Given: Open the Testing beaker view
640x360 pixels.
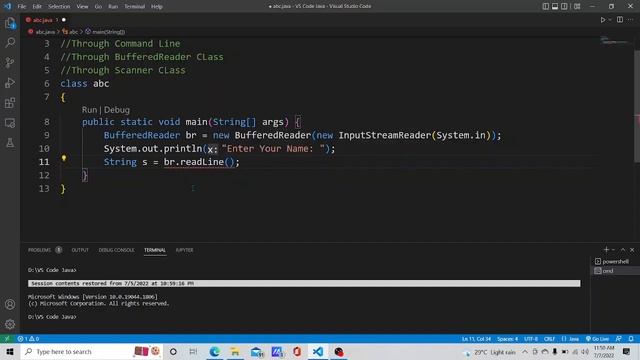Looking at the screenshot, I should pyautogui.click(x=10, y=142).
